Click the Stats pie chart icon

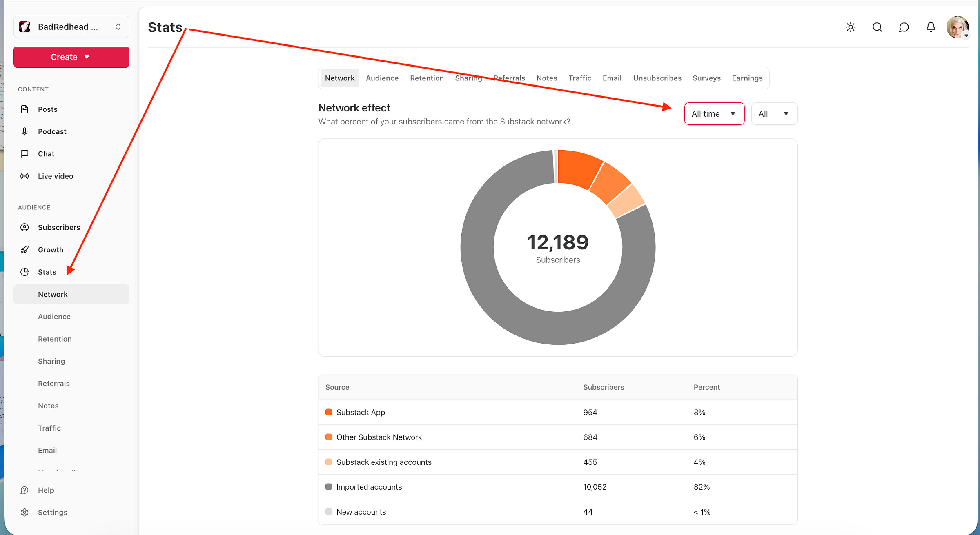point(24,272)
